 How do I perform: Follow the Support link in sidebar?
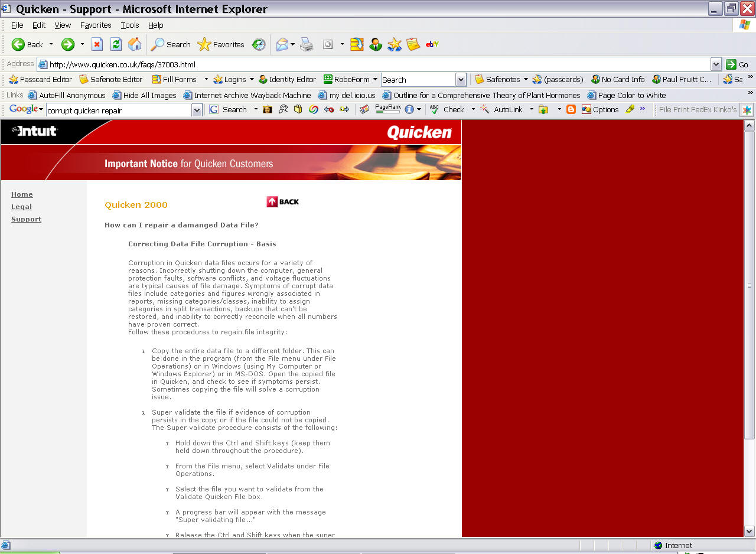pyautogui.click(x=26, y=219)
